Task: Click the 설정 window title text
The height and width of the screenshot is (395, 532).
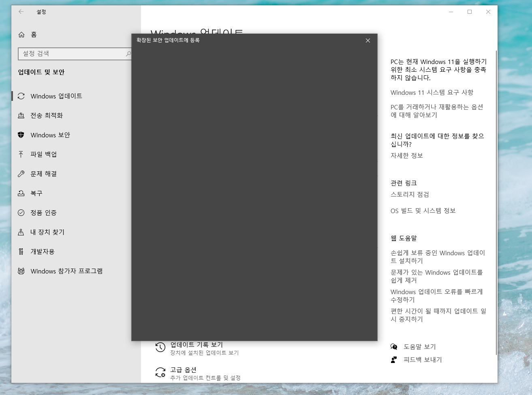Action: click(x=41, y=12)
